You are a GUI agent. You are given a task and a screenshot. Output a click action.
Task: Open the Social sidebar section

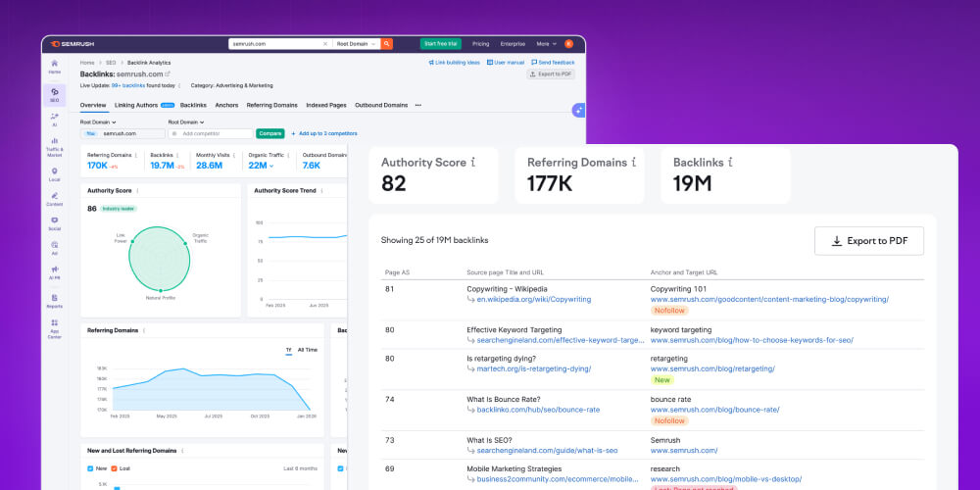[54, 223]
